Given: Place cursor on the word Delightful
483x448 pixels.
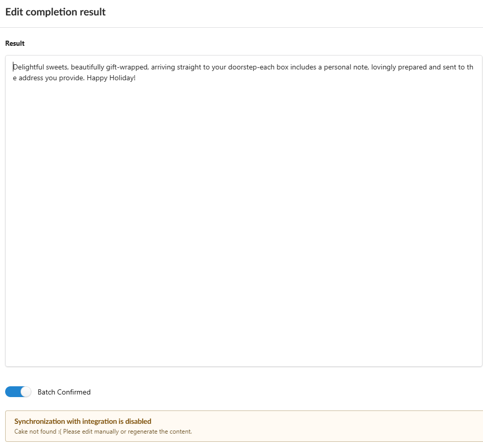Looking at the screenshot, I should click(x=28, y=67).
